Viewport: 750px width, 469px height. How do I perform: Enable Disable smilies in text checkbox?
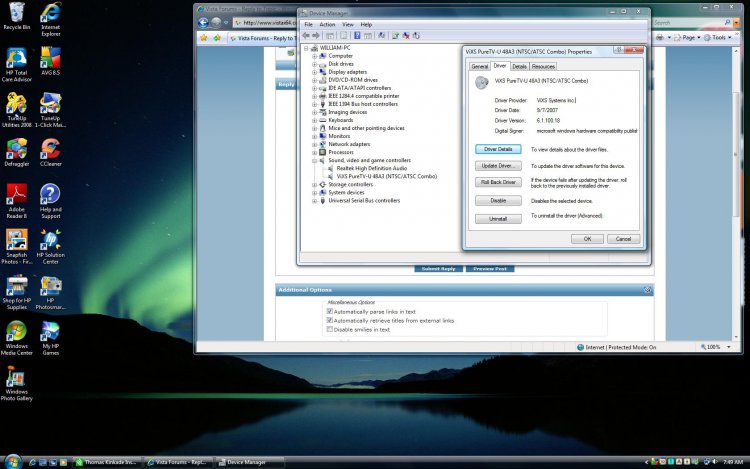click(330, 329)
